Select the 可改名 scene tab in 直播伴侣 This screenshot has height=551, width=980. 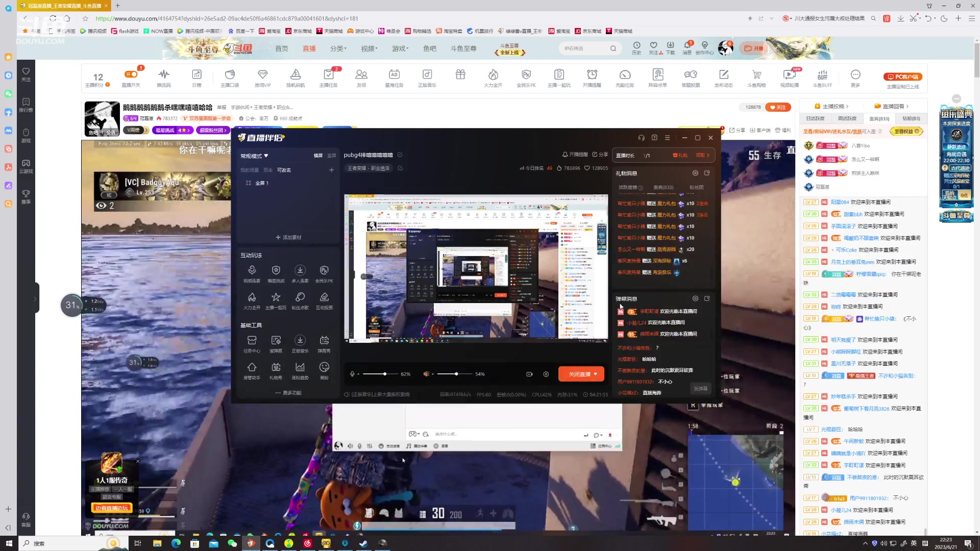(284, 170)
